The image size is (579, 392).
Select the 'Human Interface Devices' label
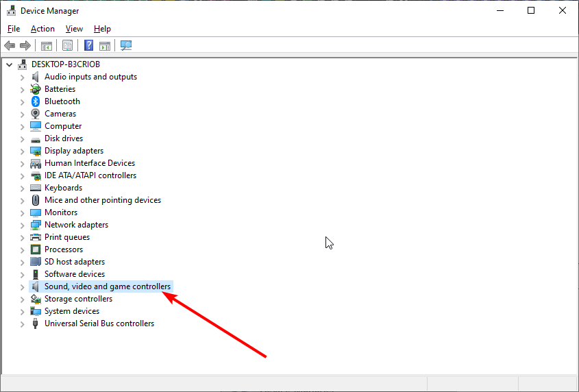(90, 163)
